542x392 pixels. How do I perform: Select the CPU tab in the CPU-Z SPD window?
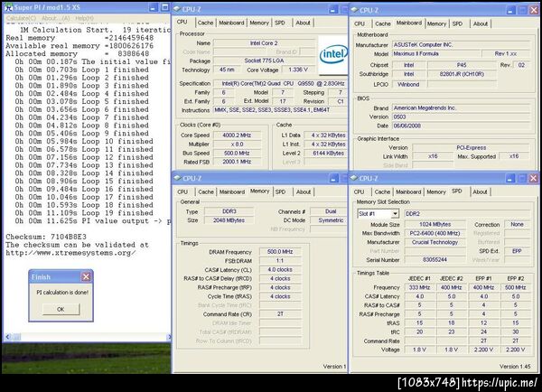tap(359, 191)
